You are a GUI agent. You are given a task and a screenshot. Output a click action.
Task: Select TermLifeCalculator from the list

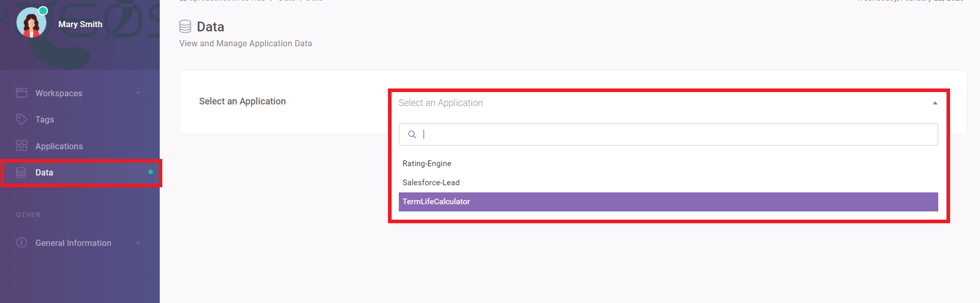[436, 202]
